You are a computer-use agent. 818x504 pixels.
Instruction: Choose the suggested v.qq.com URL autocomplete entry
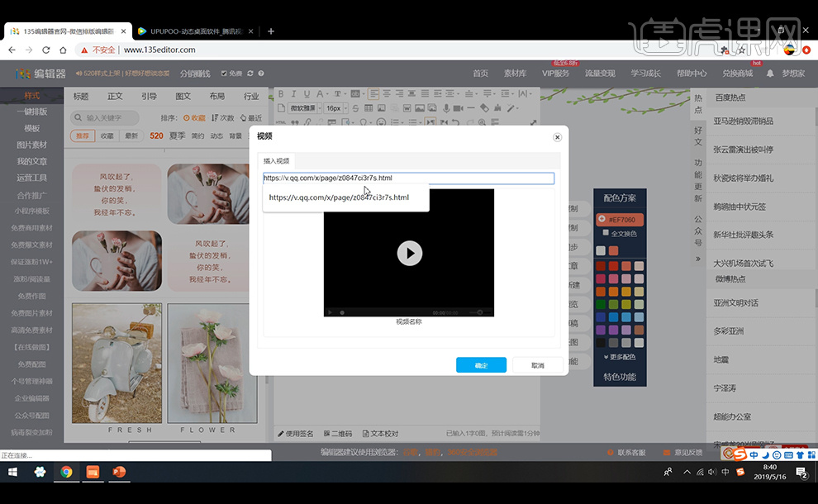[x=339, y=197]
